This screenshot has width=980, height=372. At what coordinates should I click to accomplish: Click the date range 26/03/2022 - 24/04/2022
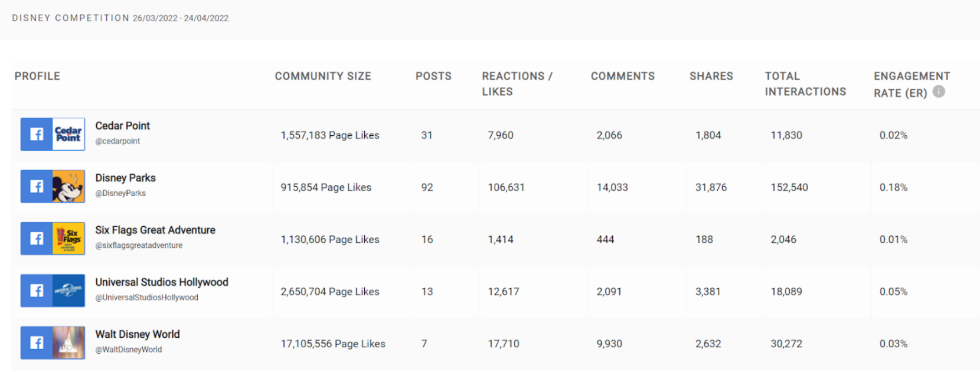pyautogui.click(x=181, y=18)
